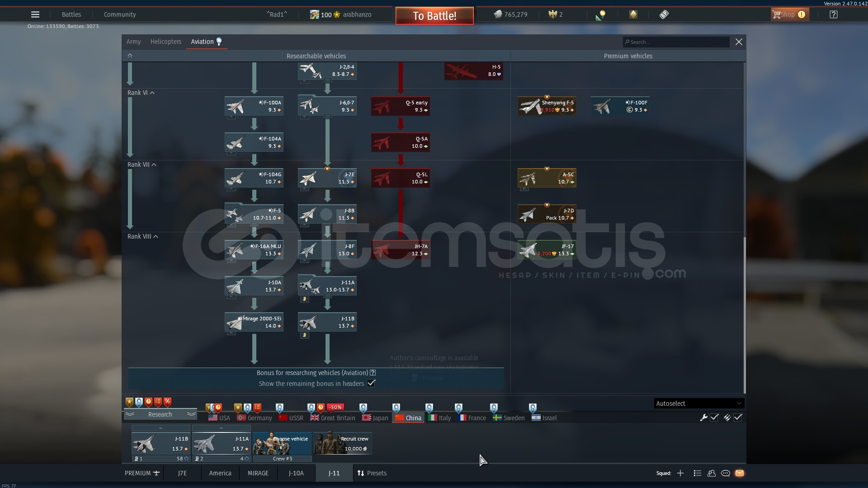Collapse the Rank VIII section
The image size is (868, 488).
[143, 236]
